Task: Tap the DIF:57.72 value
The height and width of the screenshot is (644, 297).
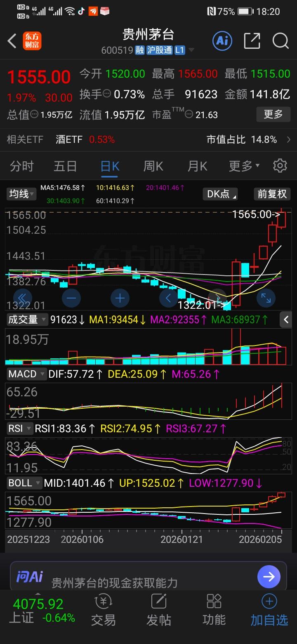Action: click(x=76, y=374)
